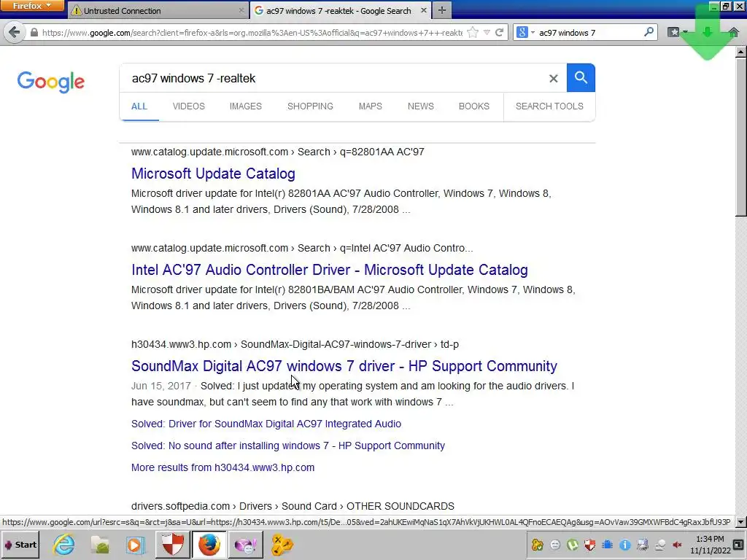Screen dimensions: 747x560
Task: Click the page scrollbar down arrow
Action: [741, 522]
